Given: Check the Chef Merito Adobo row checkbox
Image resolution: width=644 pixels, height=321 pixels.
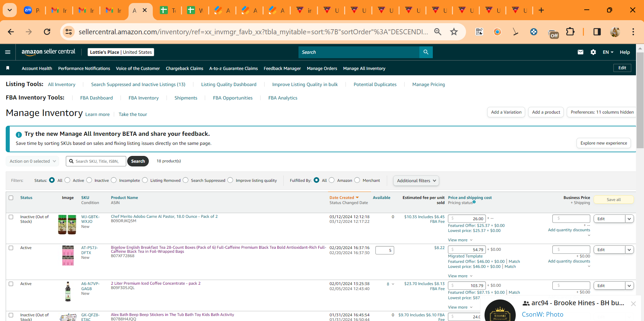Looking at the screenshot, I should coord(11,217).
